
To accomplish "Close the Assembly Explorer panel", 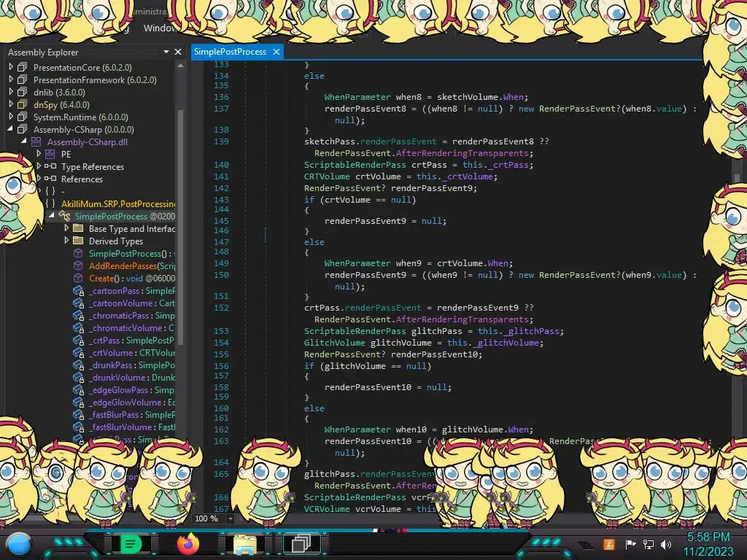I will tap(178, 52).
